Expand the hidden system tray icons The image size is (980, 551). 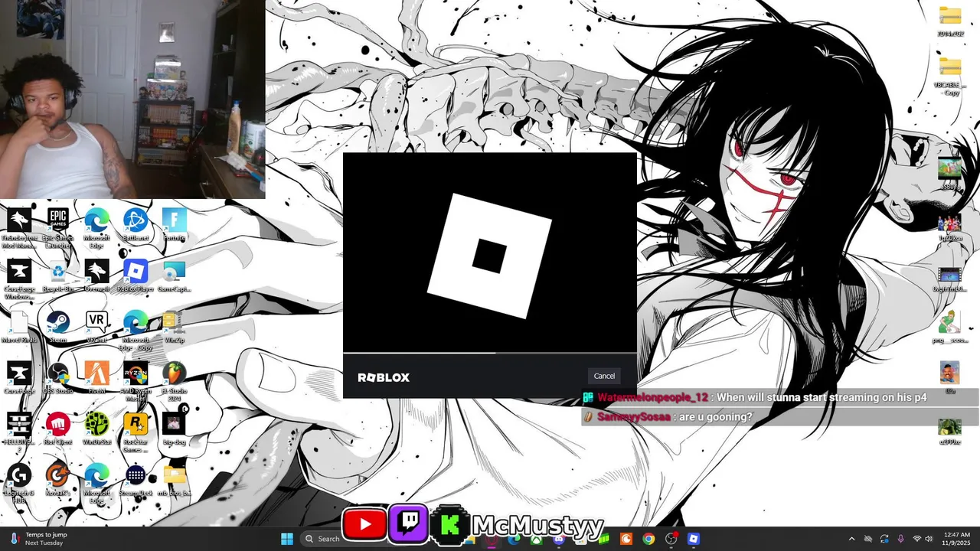[x=851, y=539]
